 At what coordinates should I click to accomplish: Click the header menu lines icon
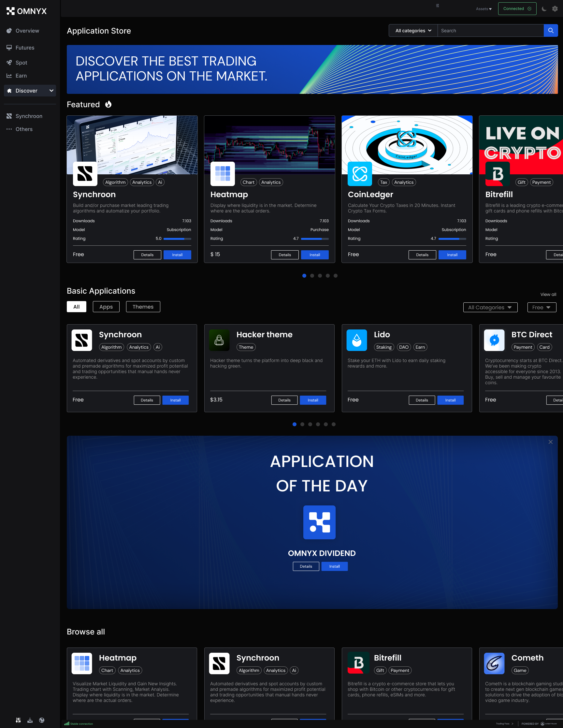(x=437, y=6)
